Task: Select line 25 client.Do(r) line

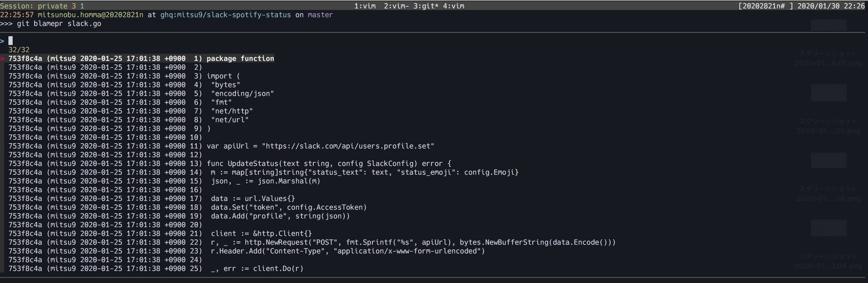Action: tap(156, 269)
